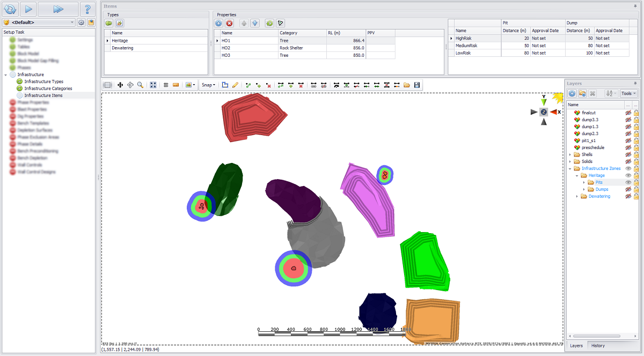Click the LowRisk Pit distance value 80
644x356 pixels.
pos(516,53)
